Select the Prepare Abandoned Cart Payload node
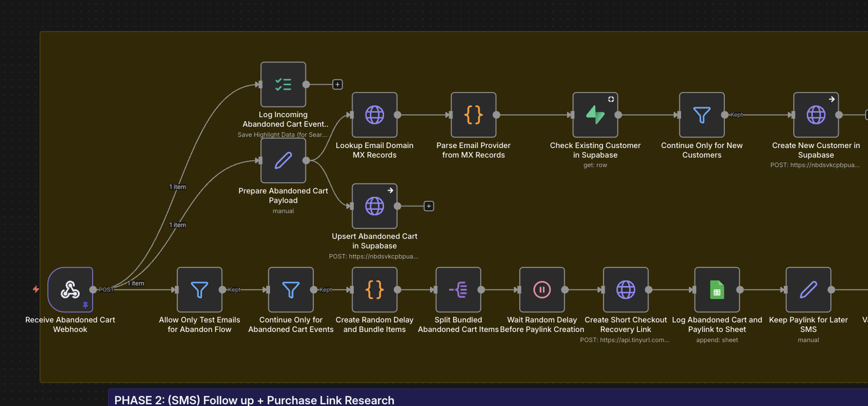Image resolution: width=868 pixels, height=406 pixels. [x=284, y=160]
